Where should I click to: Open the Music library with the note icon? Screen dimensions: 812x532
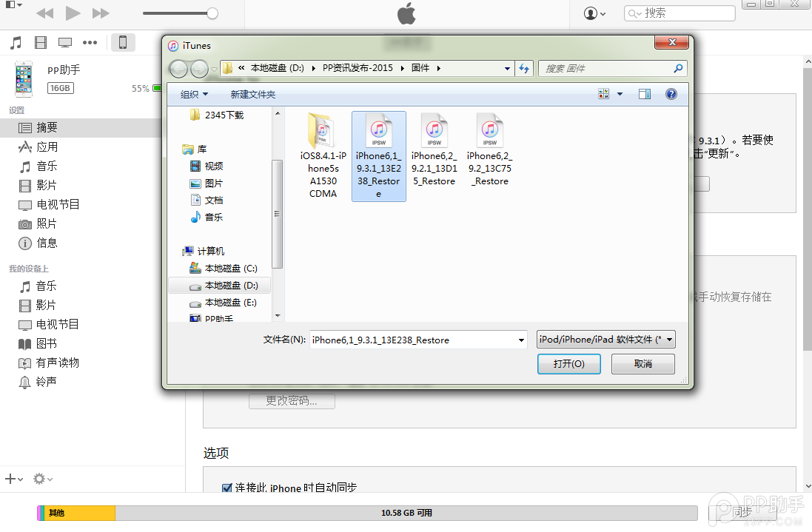tap(16, 42)
